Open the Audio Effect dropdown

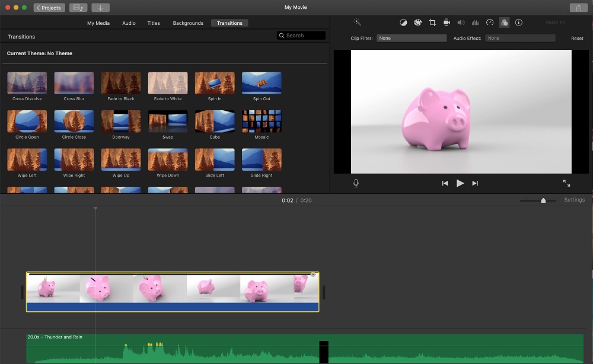[520, 37]
